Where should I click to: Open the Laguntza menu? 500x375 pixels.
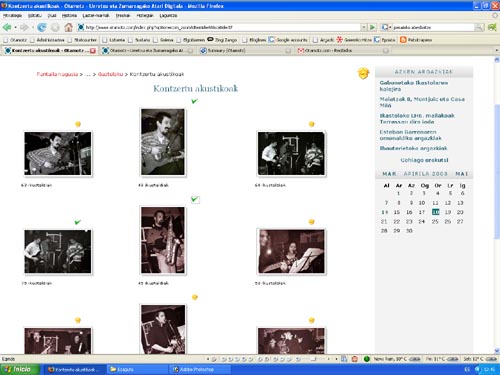pos(168,15)
